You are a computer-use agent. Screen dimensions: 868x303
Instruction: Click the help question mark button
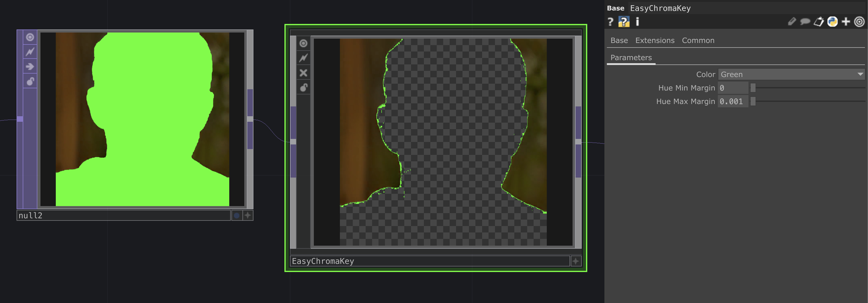(x=610, y=22)
